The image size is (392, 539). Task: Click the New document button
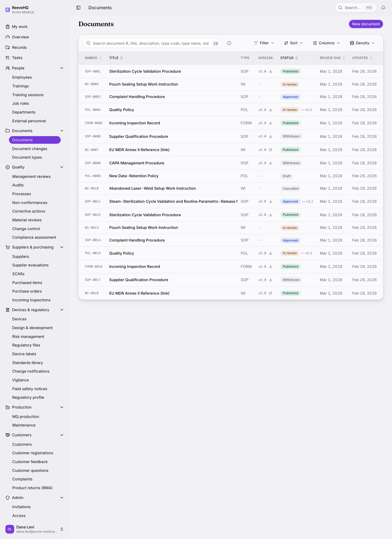(366, 24)
